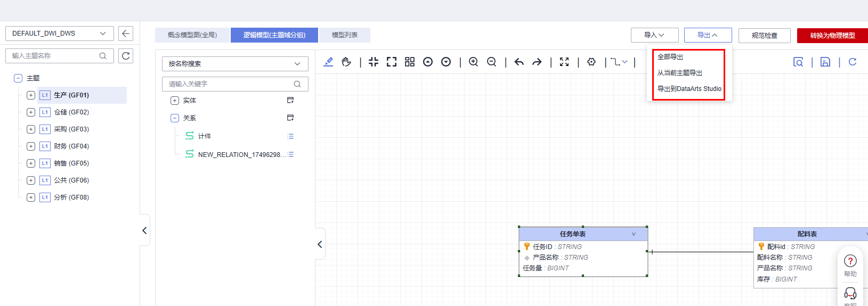
Task: Switch to 逻辑模型(主题域分组) tab
Action: pyautogui.click(x=274, y=35)
